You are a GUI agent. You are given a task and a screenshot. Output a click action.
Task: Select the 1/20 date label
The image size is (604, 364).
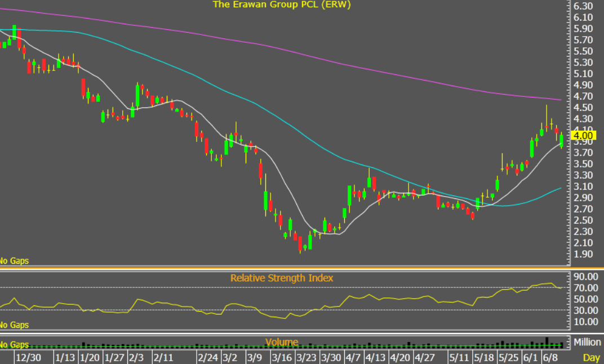[x=90, y=357]
